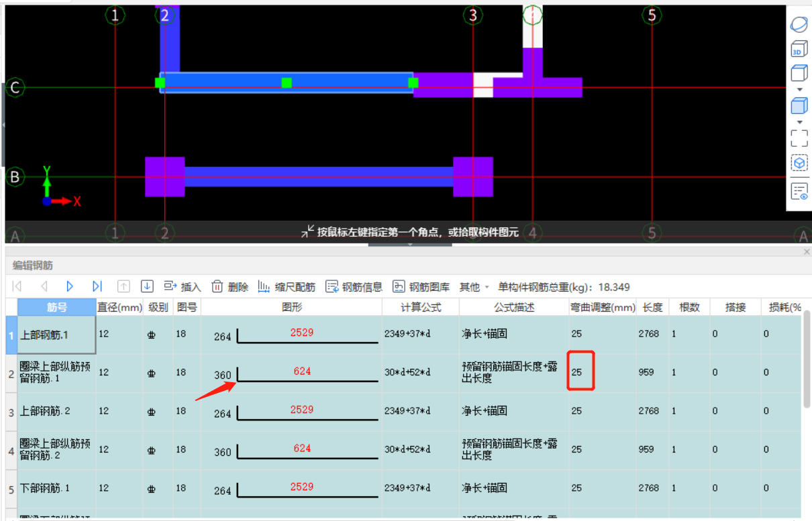Viewport: 812px width, 521px height.
Task: Select the solid blue cube display icon
Action: click(799, 105)
